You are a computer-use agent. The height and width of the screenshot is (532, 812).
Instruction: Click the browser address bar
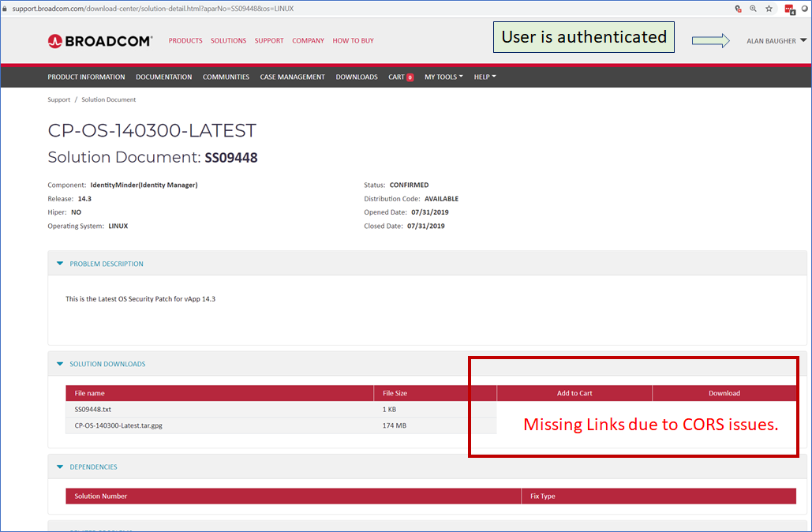click(316, 8)
